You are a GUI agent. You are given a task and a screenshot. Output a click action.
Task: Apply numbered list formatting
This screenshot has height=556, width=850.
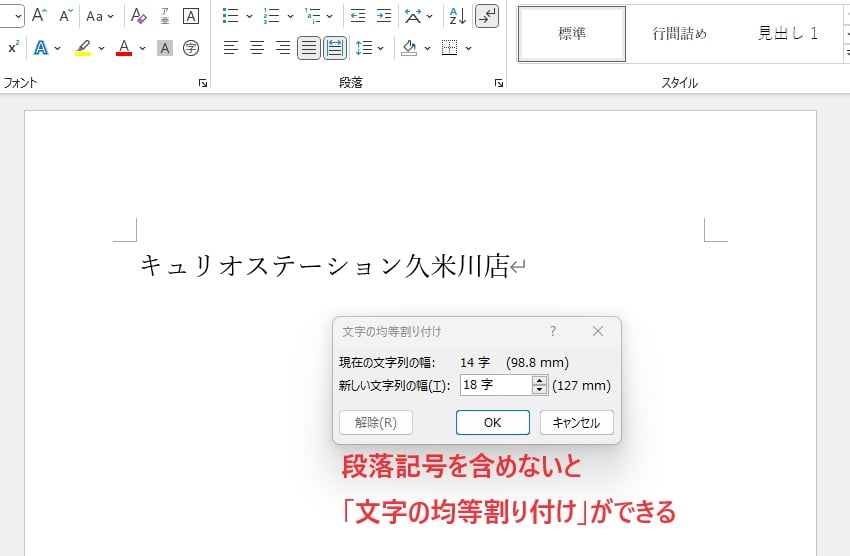click(x=271, y=16)
